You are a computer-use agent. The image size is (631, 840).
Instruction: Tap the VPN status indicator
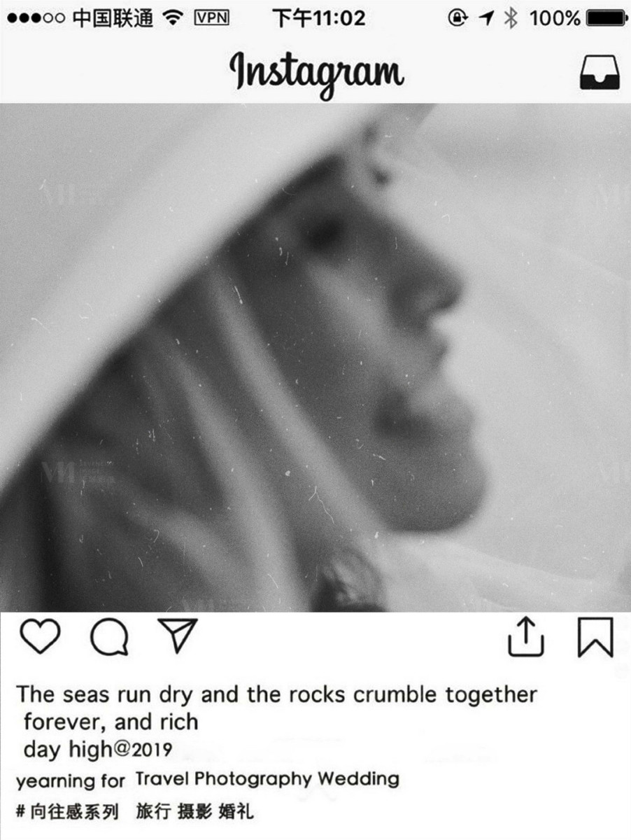coord(211,18)
